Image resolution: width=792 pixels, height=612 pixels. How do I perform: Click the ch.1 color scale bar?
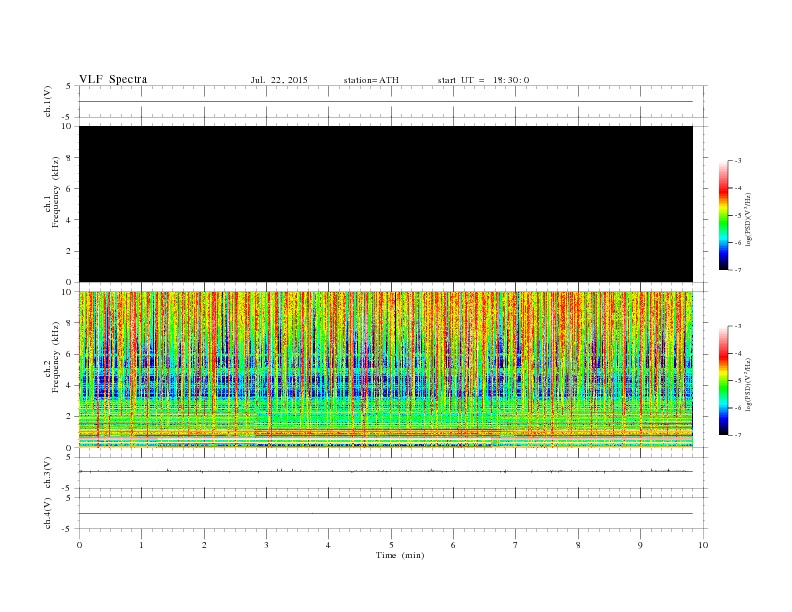click(724, 215)
